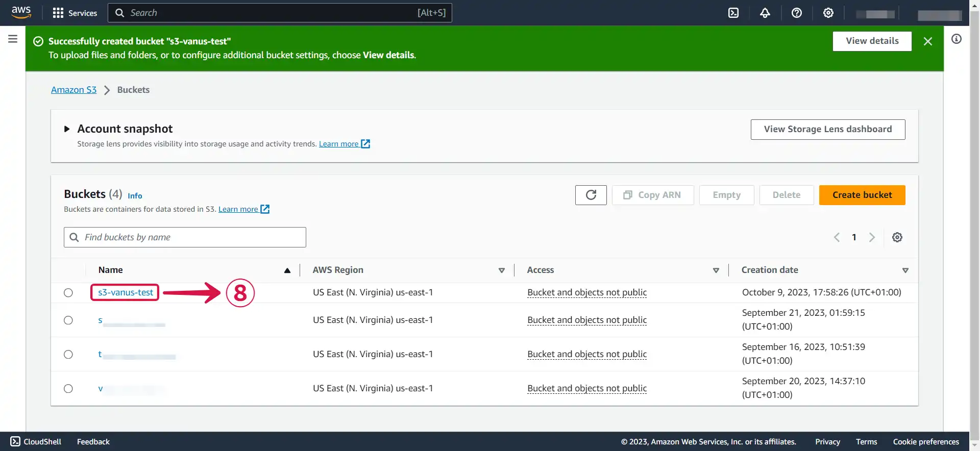Open the help question mark menu
980x451 pixels.
[796, 13]
